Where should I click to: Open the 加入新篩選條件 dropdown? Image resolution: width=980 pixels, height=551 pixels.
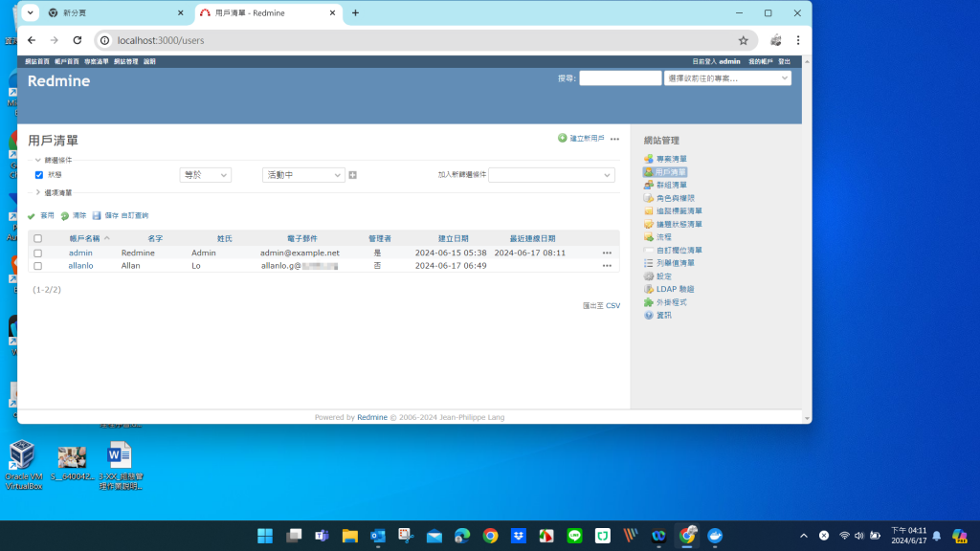click(x=551, y=175)
